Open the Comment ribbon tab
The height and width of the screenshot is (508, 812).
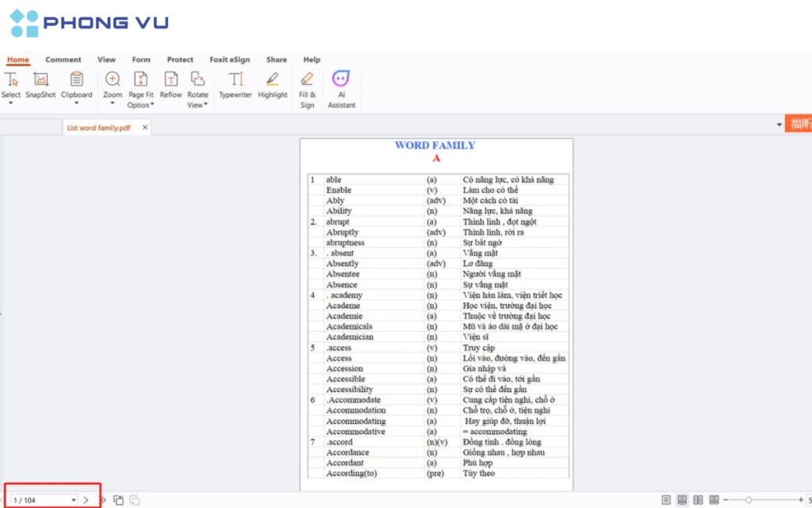[63, 60]
